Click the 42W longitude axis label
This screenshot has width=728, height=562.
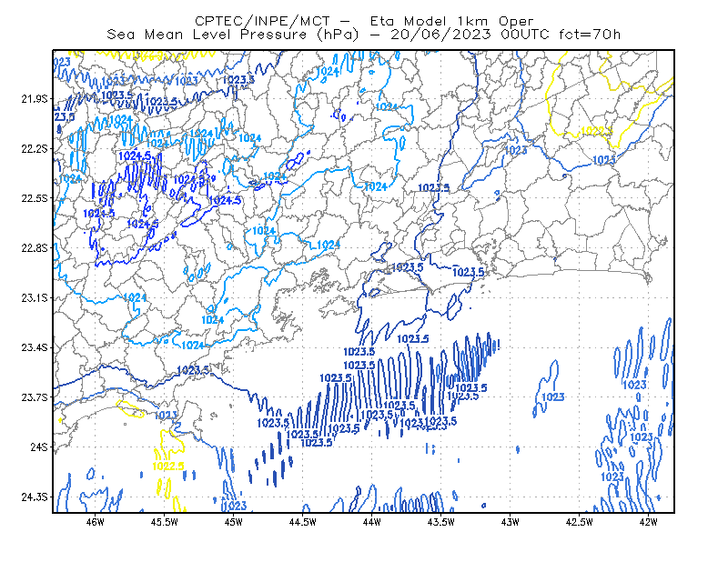648,522
